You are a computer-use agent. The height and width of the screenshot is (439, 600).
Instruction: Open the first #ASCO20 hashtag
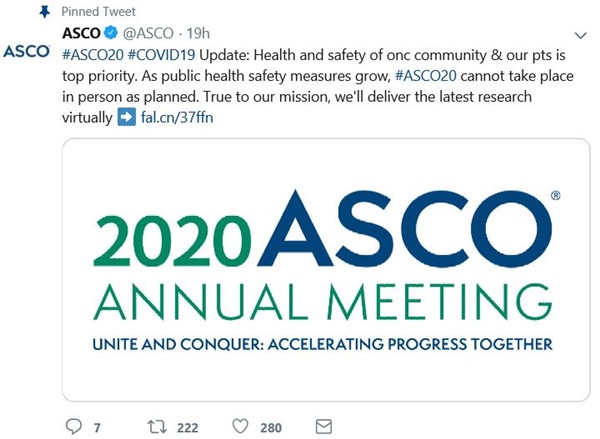[x=93, y=55]
